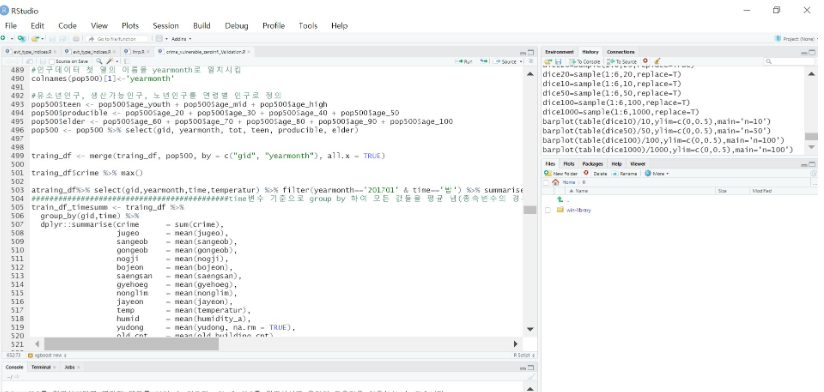Click the Home icon in Files path
Screen dimensions: 824x392
pyautogui.click(x=555, y=182)
